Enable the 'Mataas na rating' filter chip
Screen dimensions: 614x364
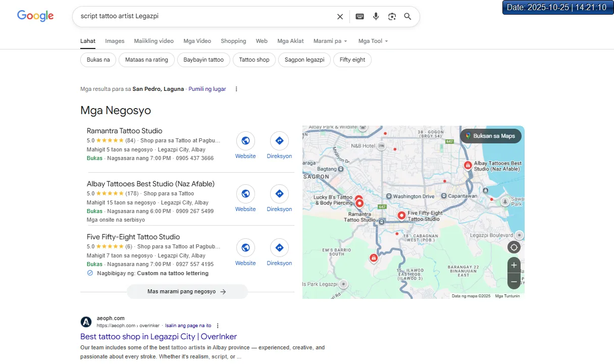coord(146,60)
